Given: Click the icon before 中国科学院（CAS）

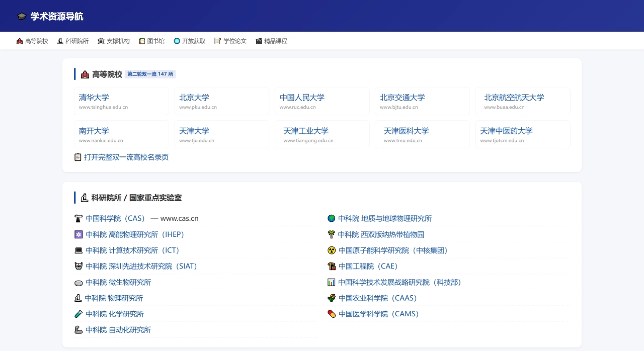Looking at the screenshot, I should tap(78, 218).
